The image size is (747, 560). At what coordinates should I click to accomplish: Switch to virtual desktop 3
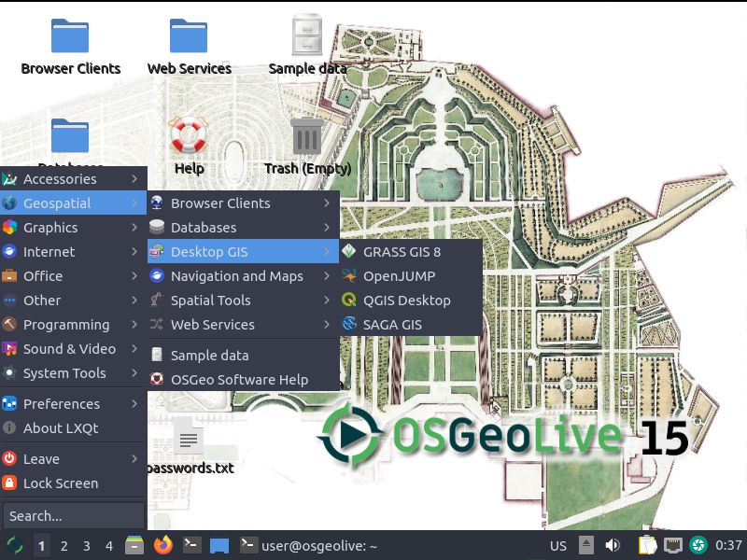(x=87, y=546)
